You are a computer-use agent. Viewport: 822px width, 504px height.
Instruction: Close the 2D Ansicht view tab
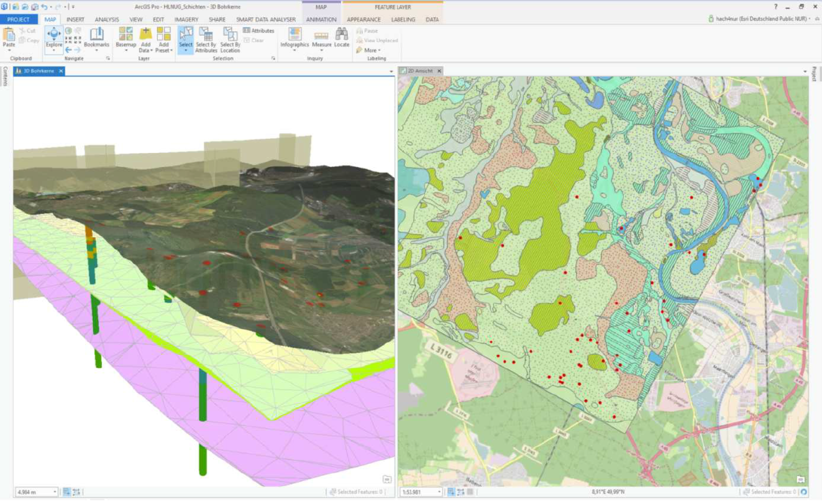tap(439, 71)
